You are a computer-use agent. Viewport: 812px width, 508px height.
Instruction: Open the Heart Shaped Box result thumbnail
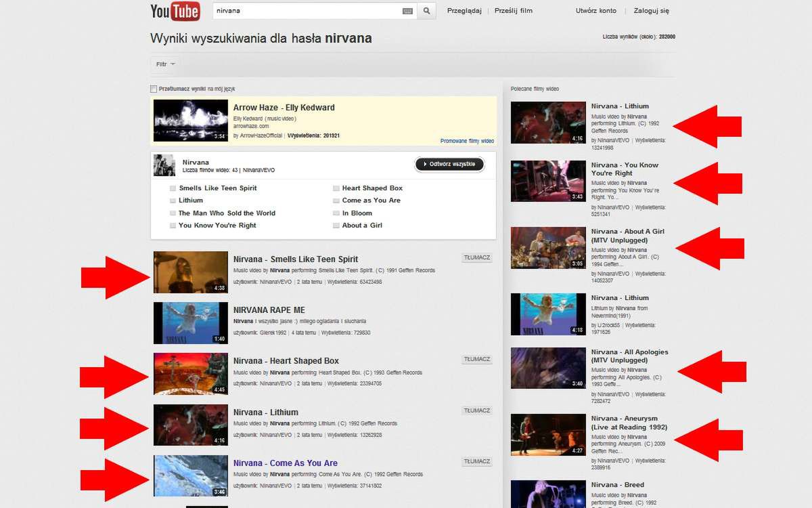(x=191, y=374)
